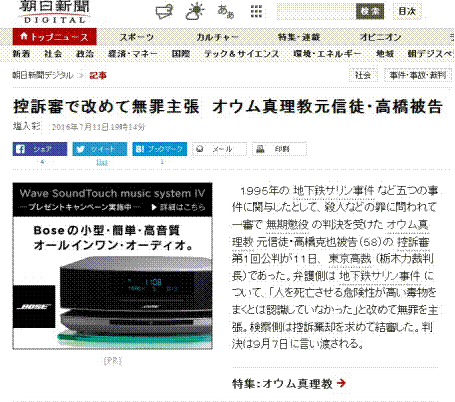Click the [PR] label under ad

click(113, 361)
